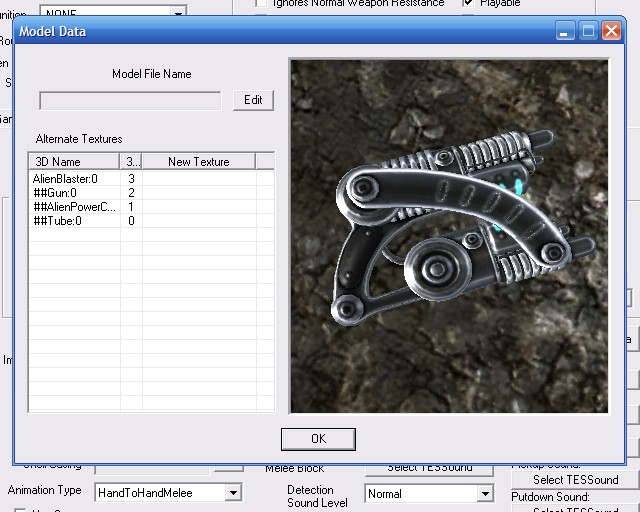This screenshot has height=512, width=640.
Task: Maximize the Model Data window
Action: (x=588, y=31)
